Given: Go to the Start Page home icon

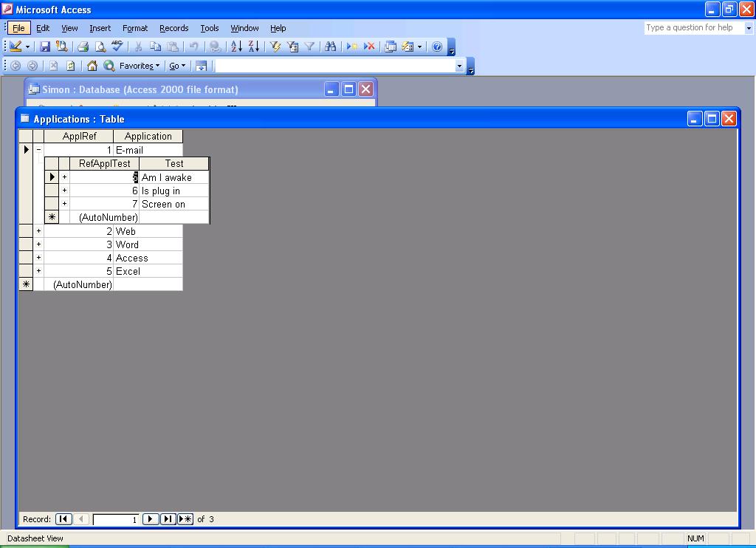Looking at the screenshot, I should 92,66.
